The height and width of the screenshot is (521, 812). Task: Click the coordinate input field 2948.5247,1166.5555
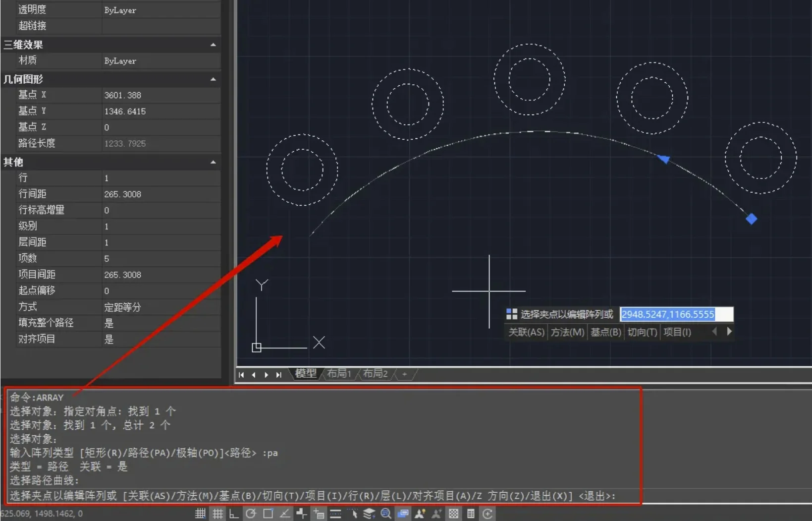point(677,314)
